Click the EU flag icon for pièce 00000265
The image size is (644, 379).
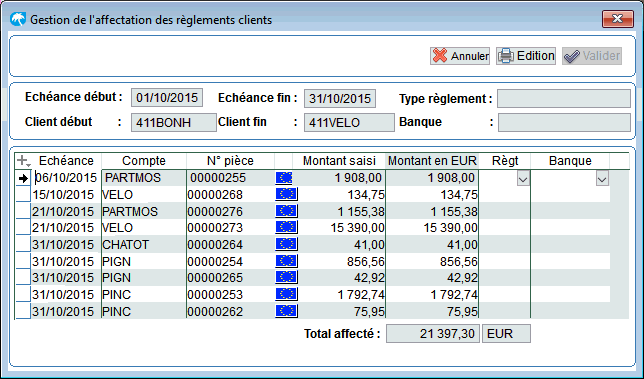(x=286, y=277)
